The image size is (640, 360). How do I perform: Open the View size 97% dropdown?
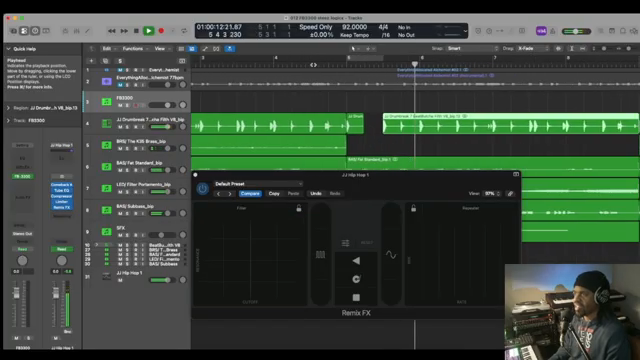point(492,194)
